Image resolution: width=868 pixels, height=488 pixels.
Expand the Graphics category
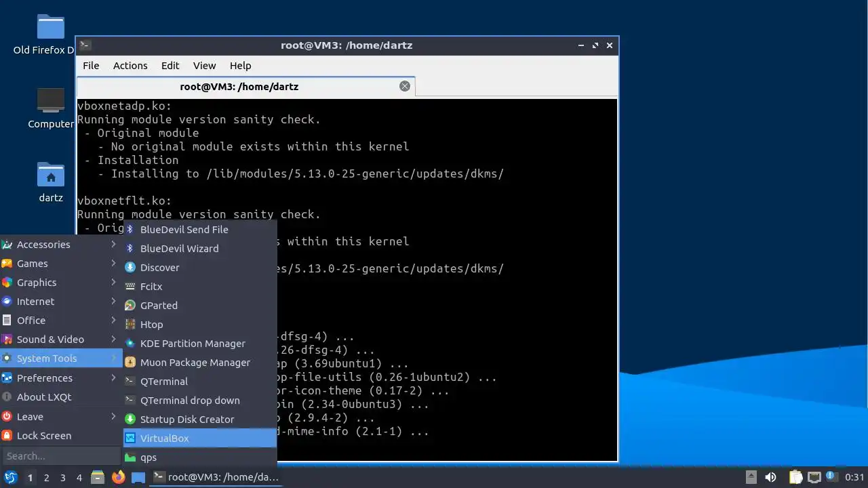click(61, 283)
